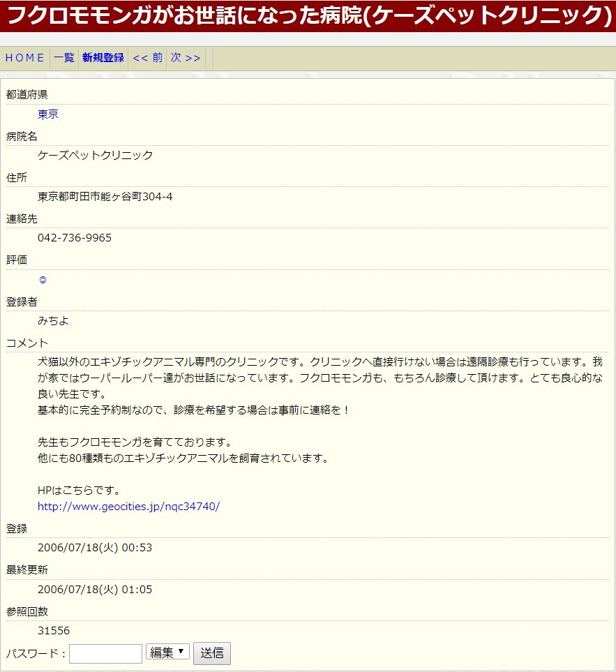Click the ◎ rating symbol link
Viewport: 616px width, 672px height.
tap(43, 280)
